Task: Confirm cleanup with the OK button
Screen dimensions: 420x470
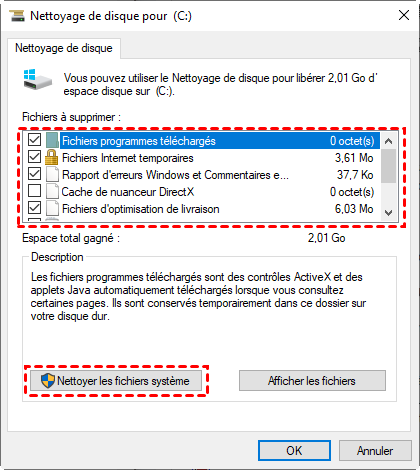Action: pyautogui.click(x=294, y=451)
